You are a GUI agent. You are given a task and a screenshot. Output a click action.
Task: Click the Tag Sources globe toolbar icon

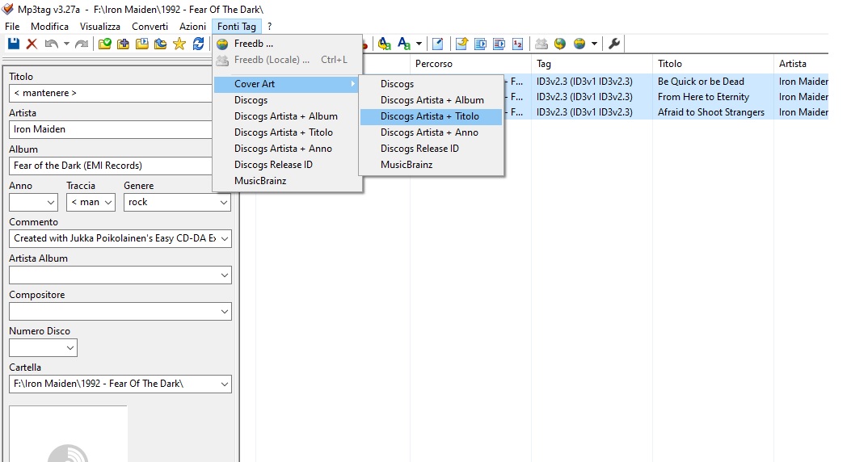[x=579, y=44]
